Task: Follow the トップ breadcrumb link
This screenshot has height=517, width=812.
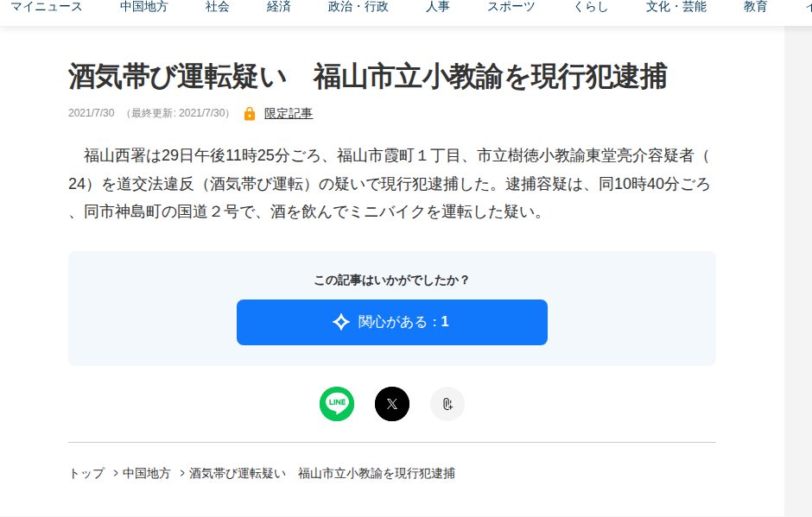Action: click(86, 473)
